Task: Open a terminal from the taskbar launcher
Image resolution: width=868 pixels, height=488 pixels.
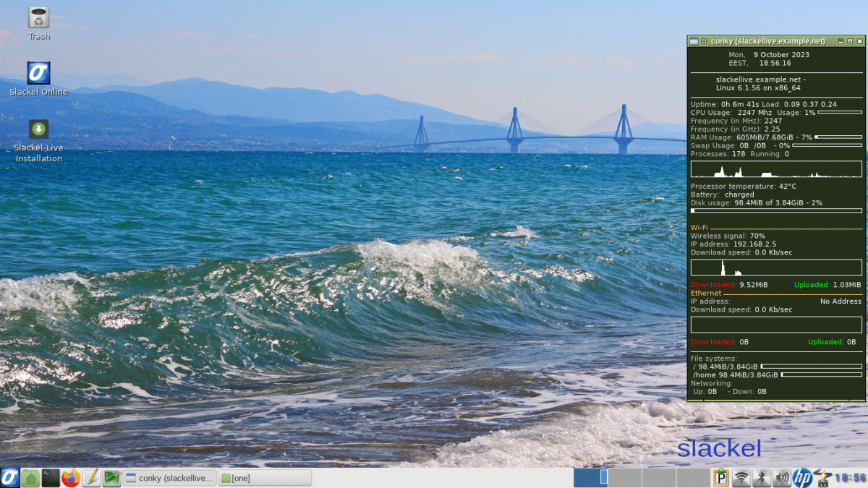Action: pos(50,478)
